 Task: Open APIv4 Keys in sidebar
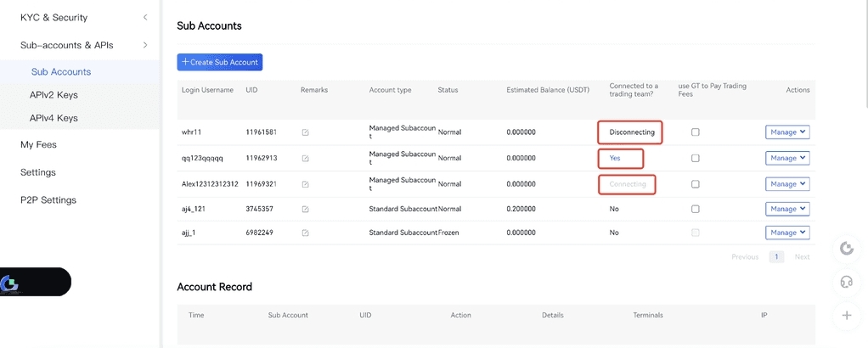tap(54, 118)
